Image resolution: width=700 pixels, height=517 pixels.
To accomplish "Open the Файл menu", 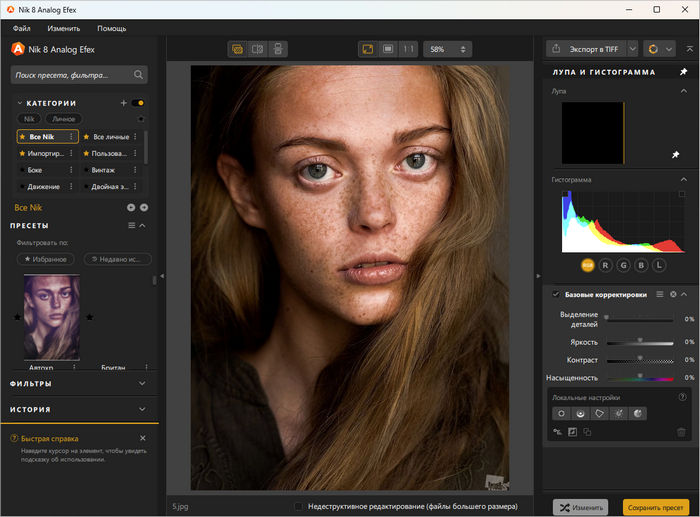I will tap(21, 28).
